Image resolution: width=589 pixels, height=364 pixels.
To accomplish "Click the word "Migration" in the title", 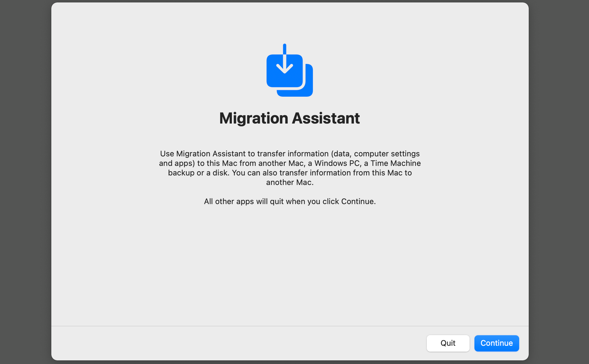I will (253, 118).
